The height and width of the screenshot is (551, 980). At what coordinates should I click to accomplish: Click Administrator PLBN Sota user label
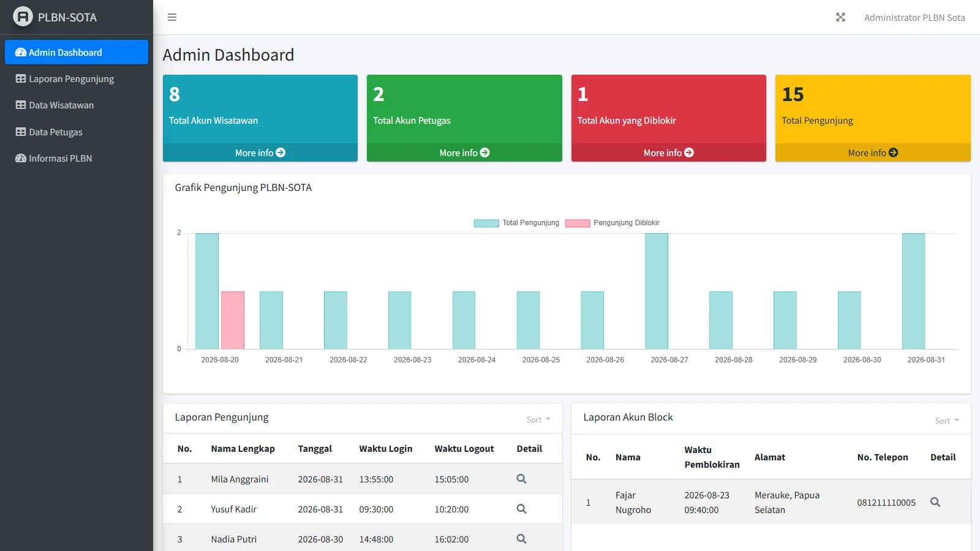(x=914, y=17)
